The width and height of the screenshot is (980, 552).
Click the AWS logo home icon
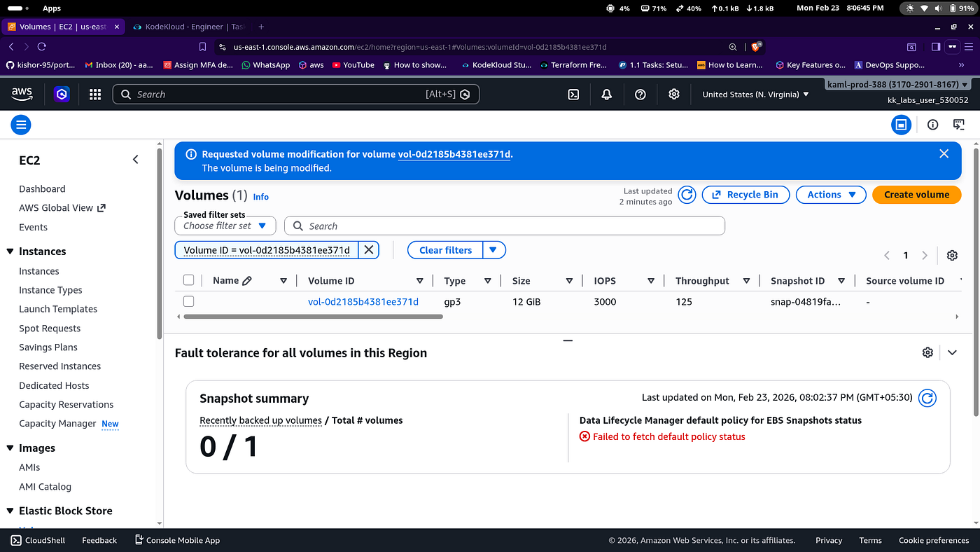[x=22, y=95]
